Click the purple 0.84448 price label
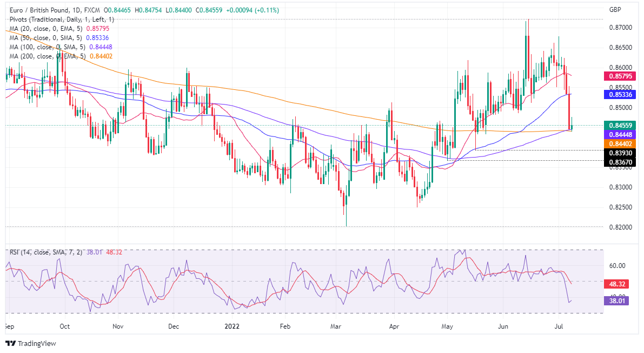 [620, 134]
